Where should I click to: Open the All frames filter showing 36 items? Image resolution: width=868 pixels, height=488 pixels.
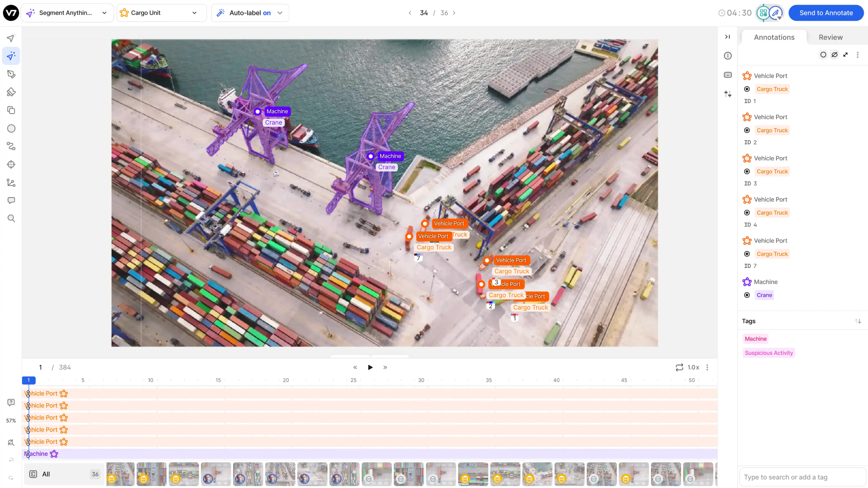64,474
